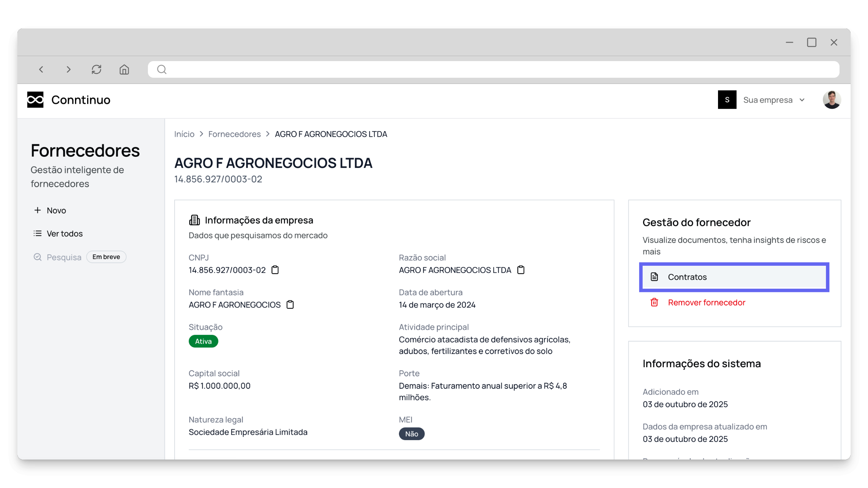Copy the CNPJ number to clipboard

point(275,270)
